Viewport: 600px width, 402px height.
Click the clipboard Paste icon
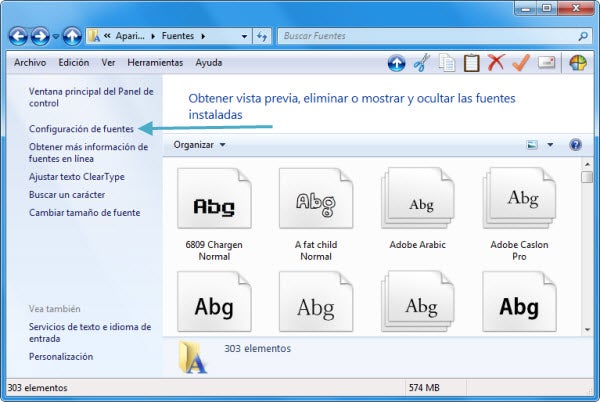click(472, 63)
